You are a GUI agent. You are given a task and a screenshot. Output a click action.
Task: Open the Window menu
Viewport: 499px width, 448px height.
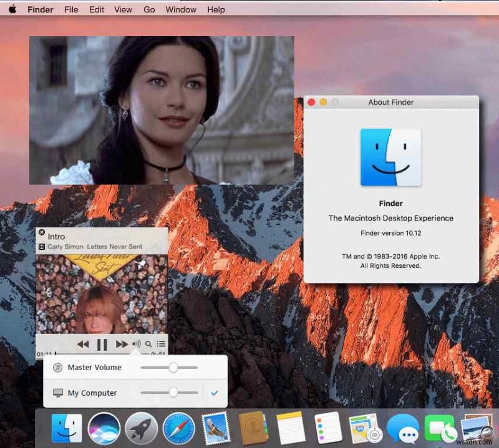point(180,9)
